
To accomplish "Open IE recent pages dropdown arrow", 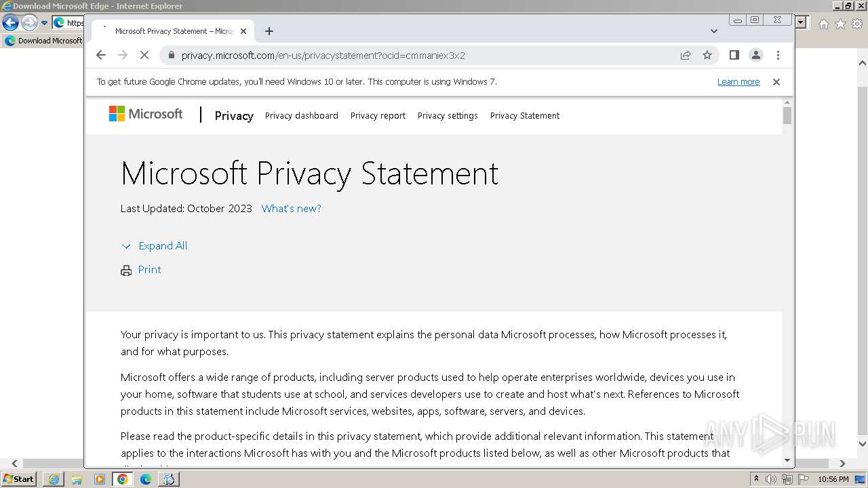I will [45, 23].
